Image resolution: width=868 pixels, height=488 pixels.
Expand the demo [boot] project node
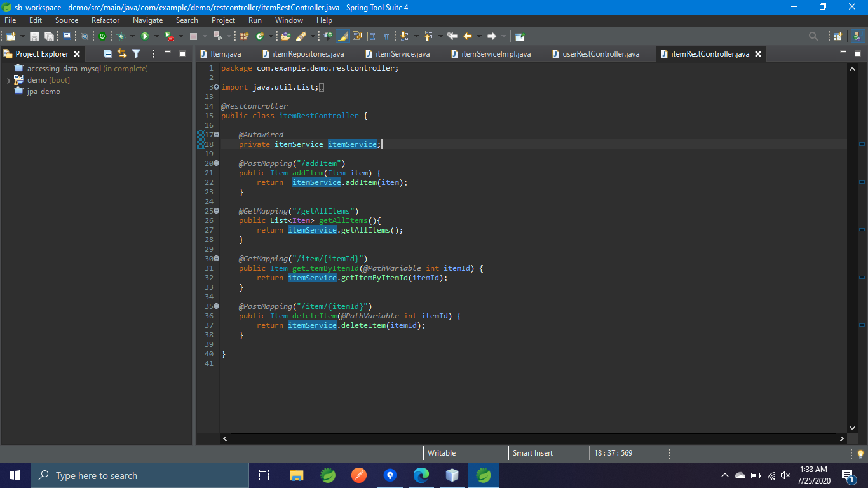pyautogui.click(x=7, y=81)
